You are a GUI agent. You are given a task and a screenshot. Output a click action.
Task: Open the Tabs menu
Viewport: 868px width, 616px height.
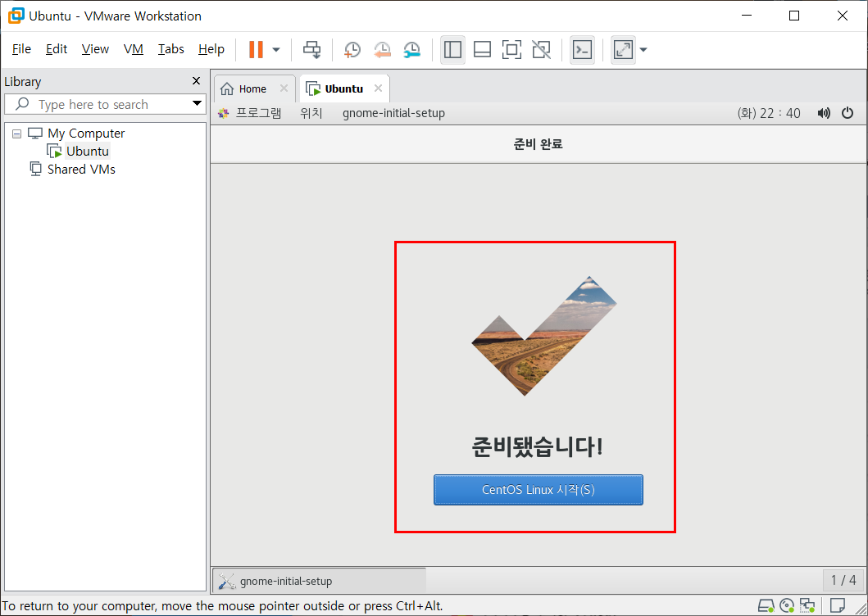(x=171, y=49)
